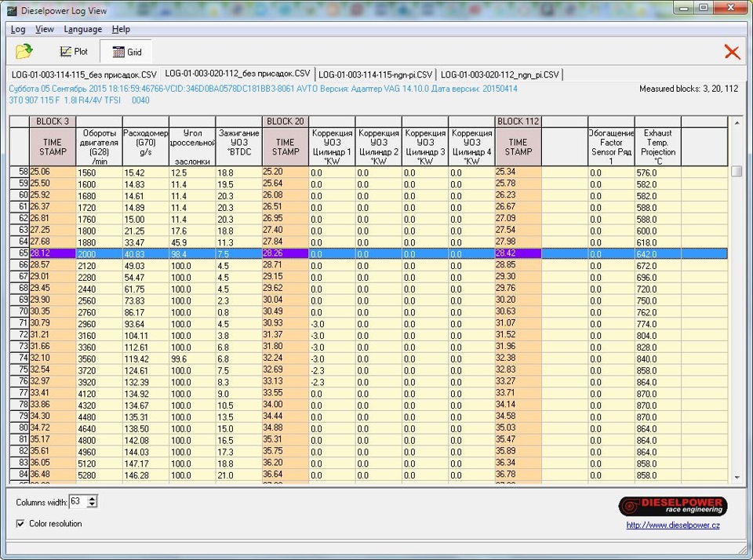753x560 pixels.
Task: Click the red X close log icon
Action: (x=731, y=52)
